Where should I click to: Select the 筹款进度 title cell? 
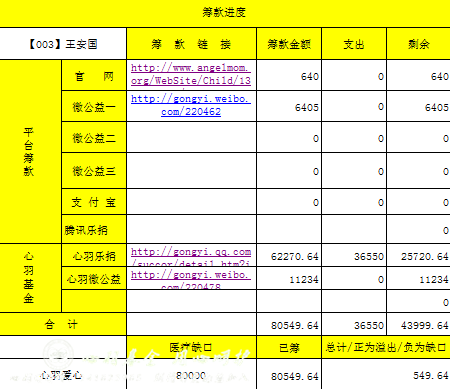[x=224, y=13]
